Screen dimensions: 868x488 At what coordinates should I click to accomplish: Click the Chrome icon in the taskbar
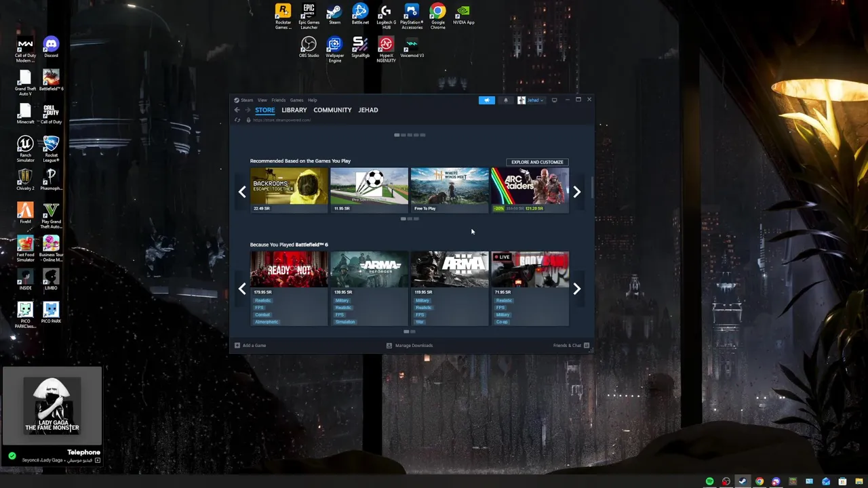(x=759, y=481)
